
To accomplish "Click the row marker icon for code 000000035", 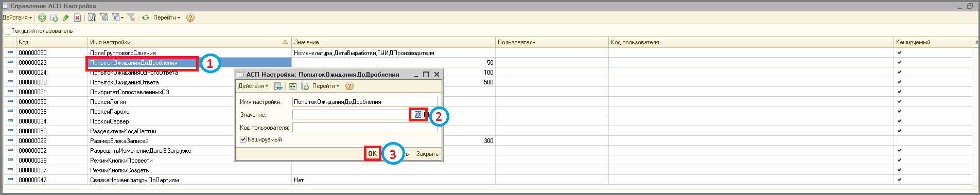I will [x=10, y=101].
